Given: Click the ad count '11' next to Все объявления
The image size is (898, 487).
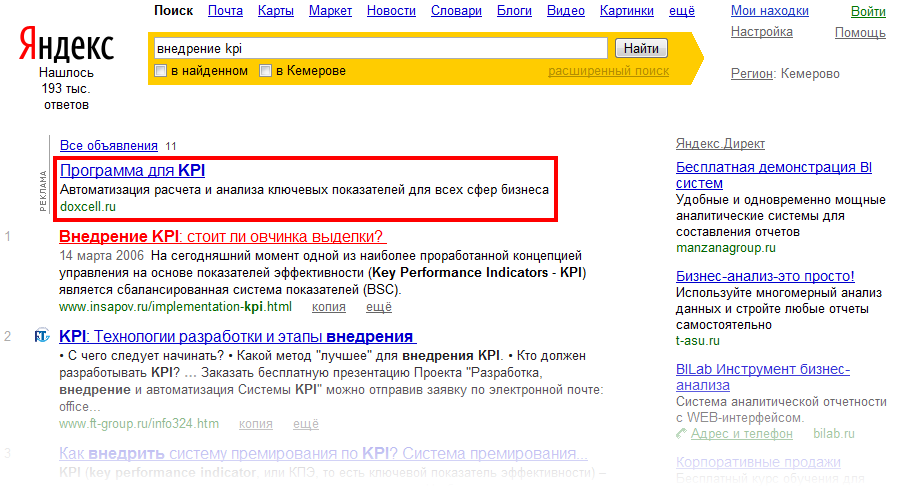Looking at the screenshot, I should click(171, 146).
